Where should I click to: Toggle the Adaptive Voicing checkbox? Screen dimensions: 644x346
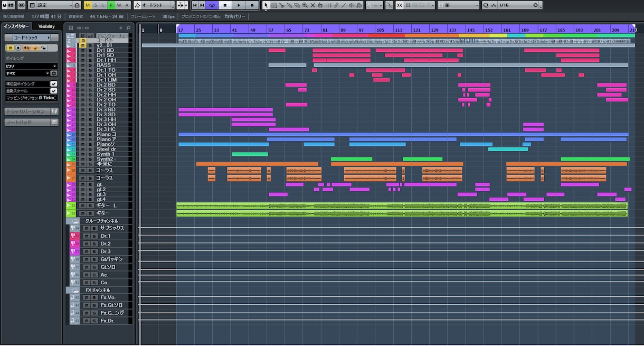tap(53, 84)
